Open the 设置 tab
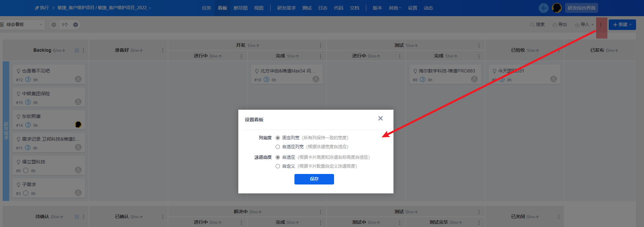Screen dimensions: 644x227 413,8
